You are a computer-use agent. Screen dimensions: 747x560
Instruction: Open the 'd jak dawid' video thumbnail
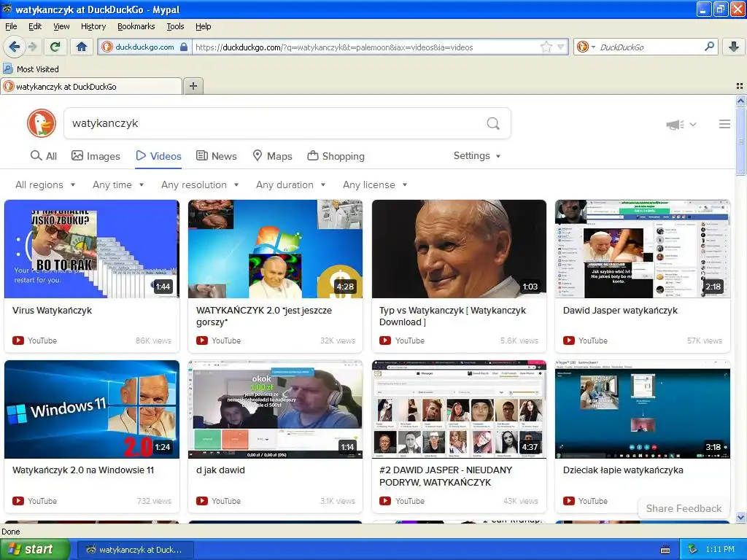tap(275, 410)
